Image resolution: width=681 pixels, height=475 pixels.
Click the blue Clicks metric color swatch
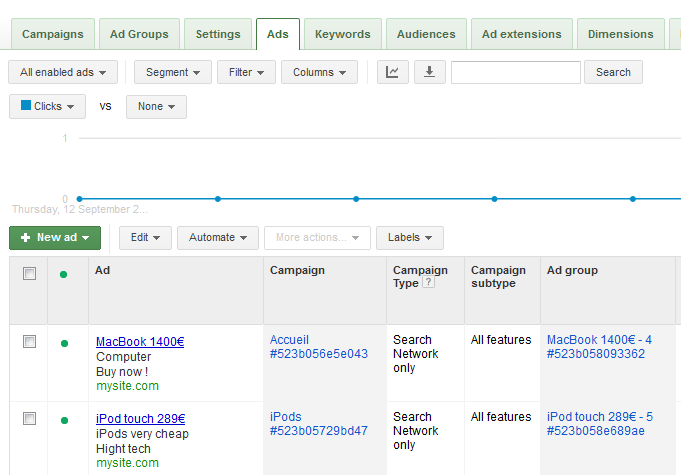(x=26, y=105)
